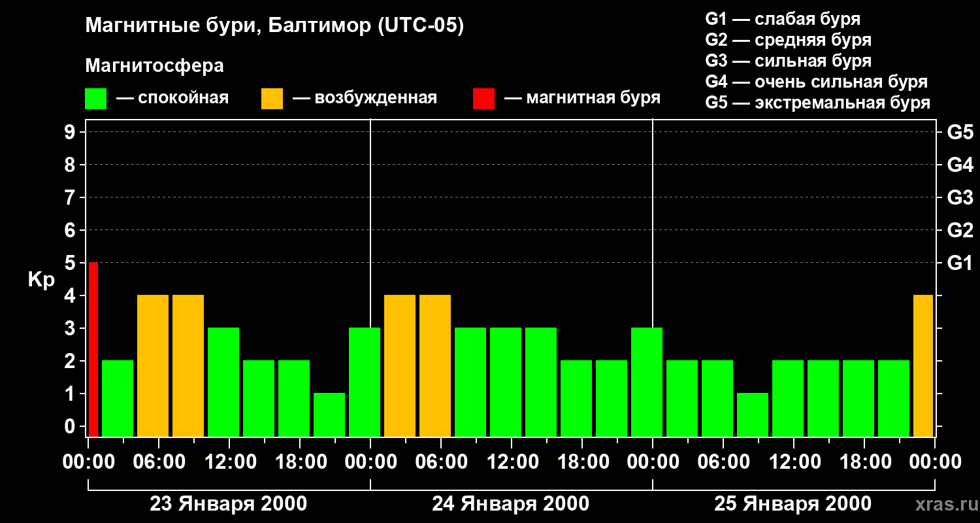Click the G3 label on right axis
The width and height of the screenshot is (980, 523).
pos(960,198)
